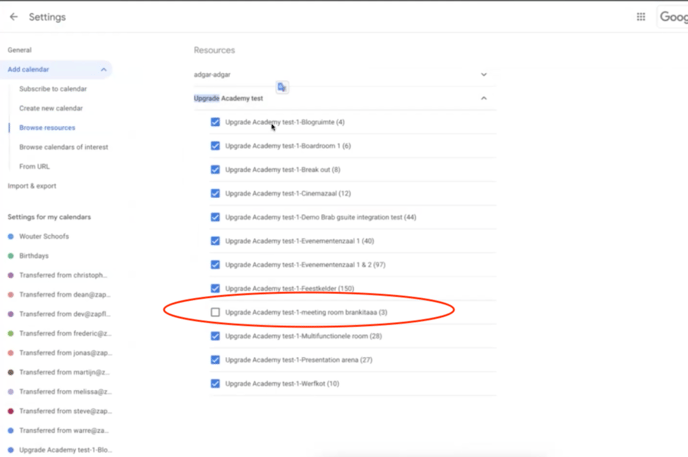Click the Settings for my calendars heading
Viewport: 688px width, 457px height.
click(x=49, y=217)
